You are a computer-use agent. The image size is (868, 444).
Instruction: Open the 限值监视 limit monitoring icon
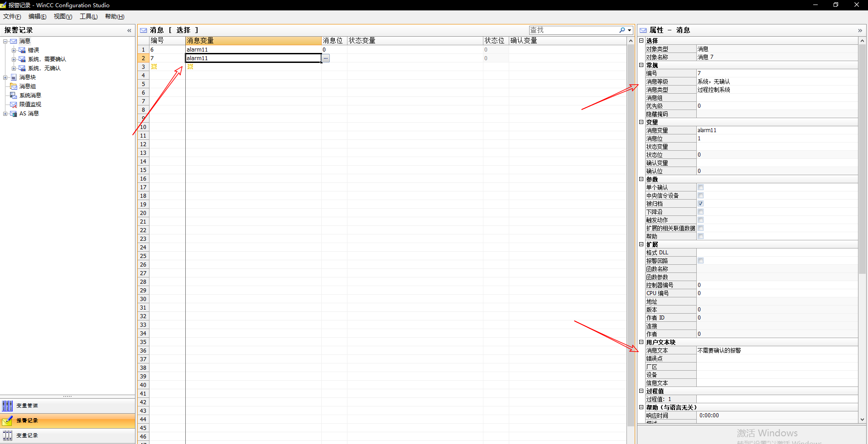click(x=14, y=105)
